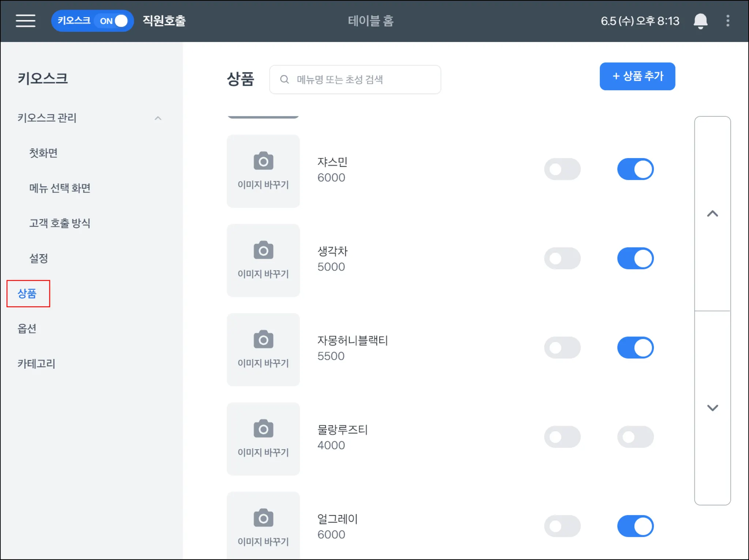Image resolution: width=749 pixels, height=560 pixels.
Task: Click the + 상품 추가 button
Action: (x=637, y=76)
